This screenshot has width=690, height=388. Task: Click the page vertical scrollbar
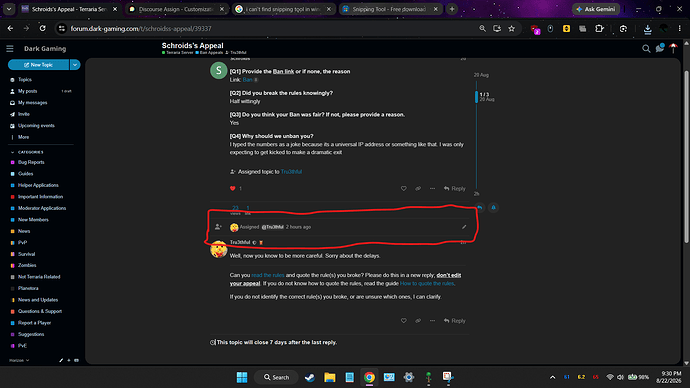(x=686, y=156)
